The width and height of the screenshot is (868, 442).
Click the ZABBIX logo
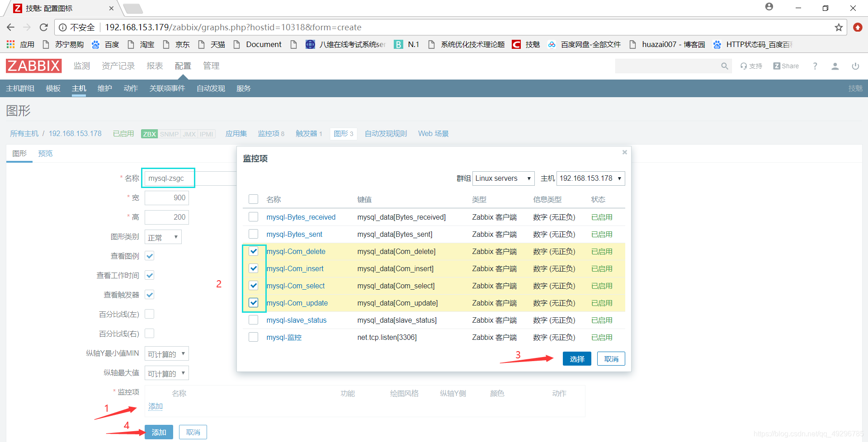[34, 66]
